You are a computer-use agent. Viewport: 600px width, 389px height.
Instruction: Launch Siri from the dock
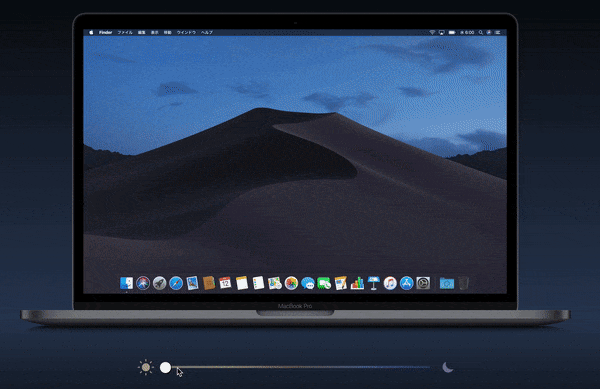[x=143, y=283]
